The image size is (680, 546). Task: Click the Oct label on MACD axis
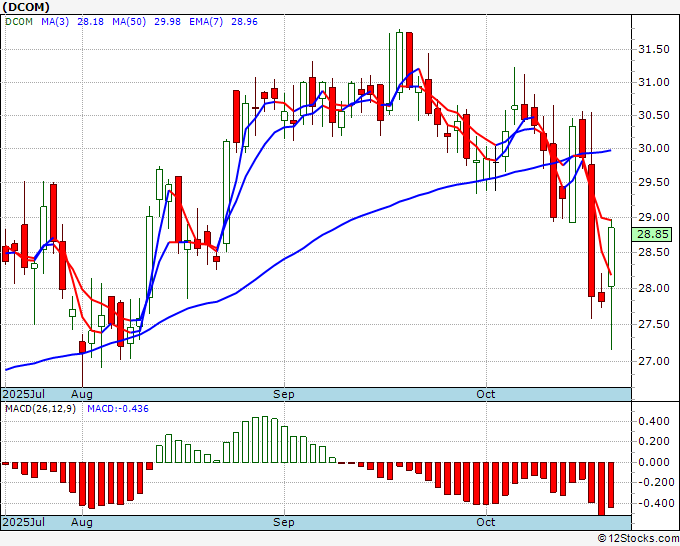tap(486, 522)
